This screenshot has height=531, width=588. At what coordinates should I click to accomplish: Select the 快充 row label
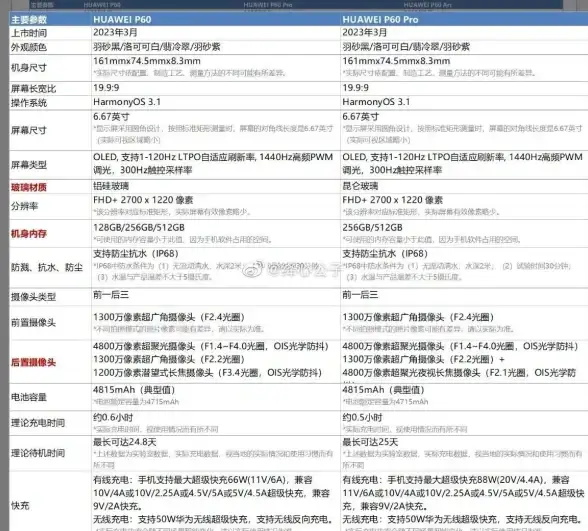coord(20,506)
